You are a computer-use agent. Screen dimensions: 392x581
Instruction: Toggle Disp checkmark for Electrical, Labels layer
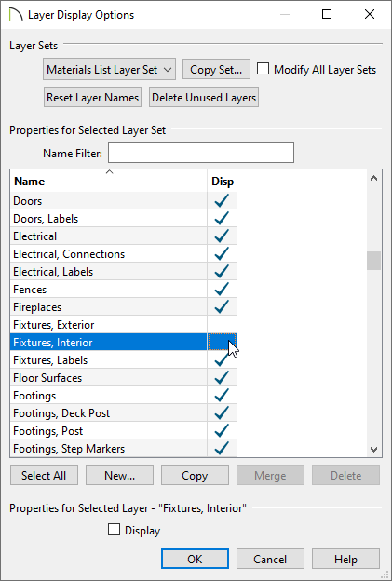[x=222, y=272]
